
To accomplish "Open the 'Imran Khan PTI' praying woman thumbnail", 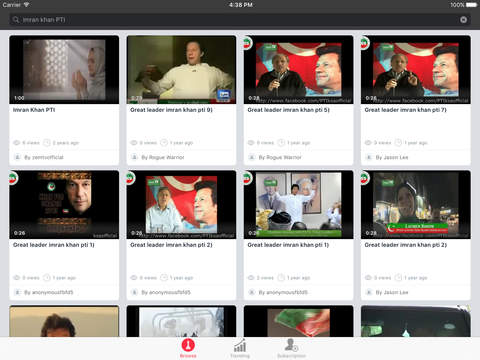I will tap(64, 70).
